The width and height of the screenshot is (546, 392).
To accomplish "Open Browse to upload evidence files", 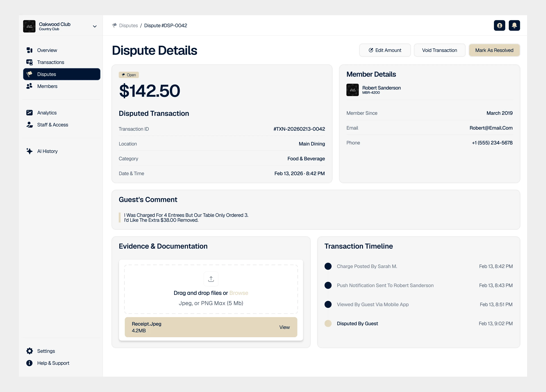I will coord(239,293).
